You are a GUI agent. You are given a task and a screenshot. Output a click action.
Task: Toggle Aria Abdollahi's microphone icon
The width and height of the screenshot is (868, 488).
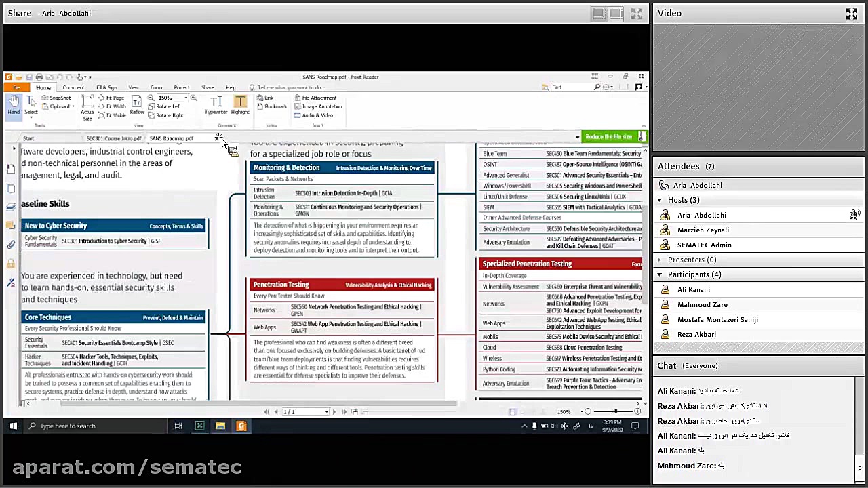pos(854,215)
